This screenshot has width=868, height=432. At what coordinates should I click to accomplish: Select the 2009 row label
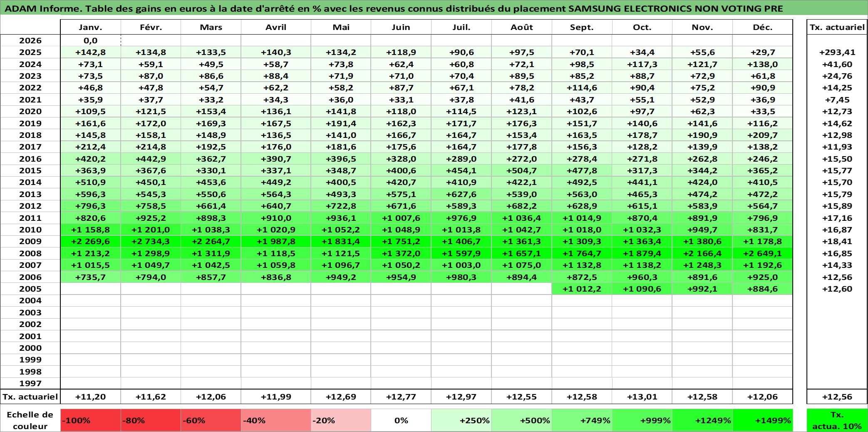pyautogui.click(x=30, y=241)
